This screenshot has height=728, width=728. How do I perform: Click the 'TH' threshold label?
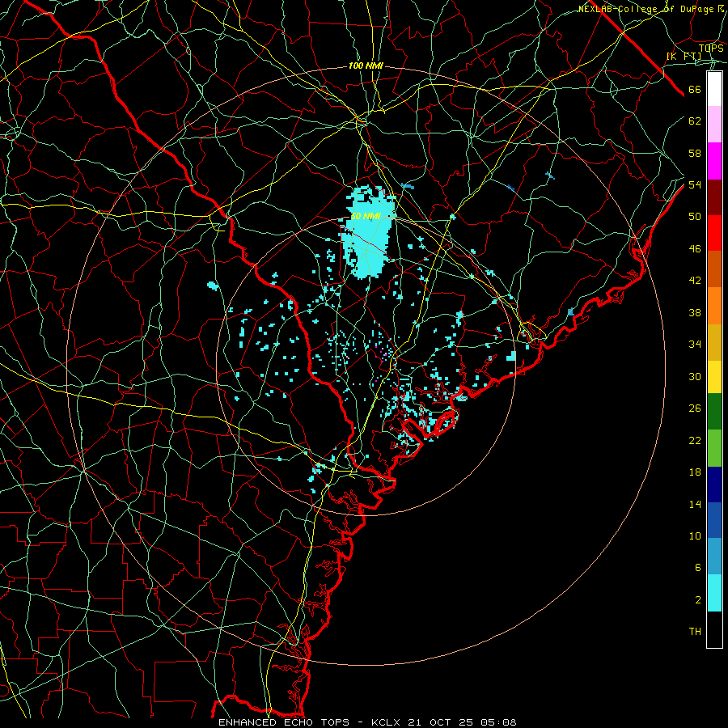pos(695,632)
